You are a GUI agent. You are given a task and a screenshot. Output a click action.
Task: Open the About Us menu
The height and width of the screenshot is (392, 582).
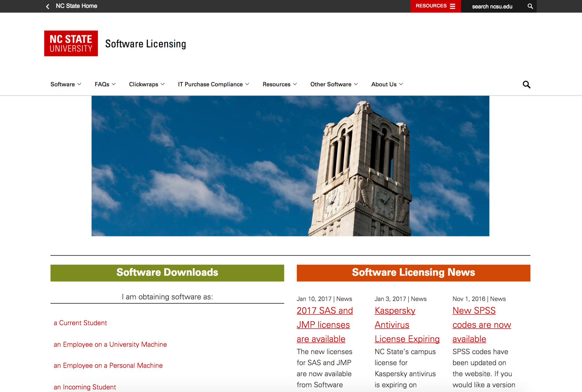[x=387, y=84]
